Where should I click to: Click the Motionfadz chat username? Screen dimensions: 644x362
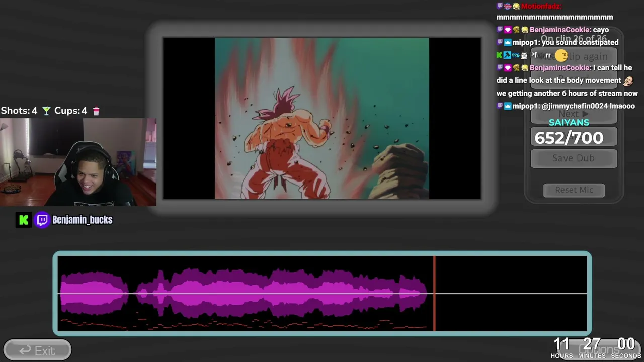(x=541, y=6)
